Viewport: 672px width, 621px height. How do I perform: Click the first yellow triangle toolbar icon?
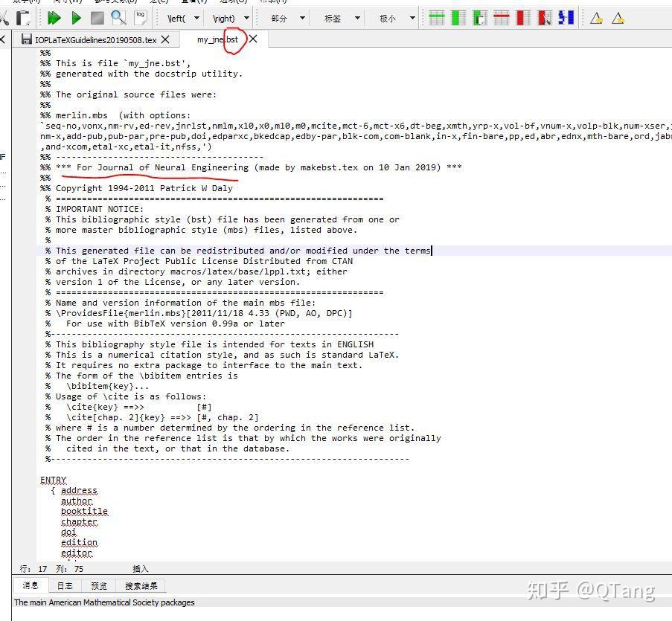[596, 19]
